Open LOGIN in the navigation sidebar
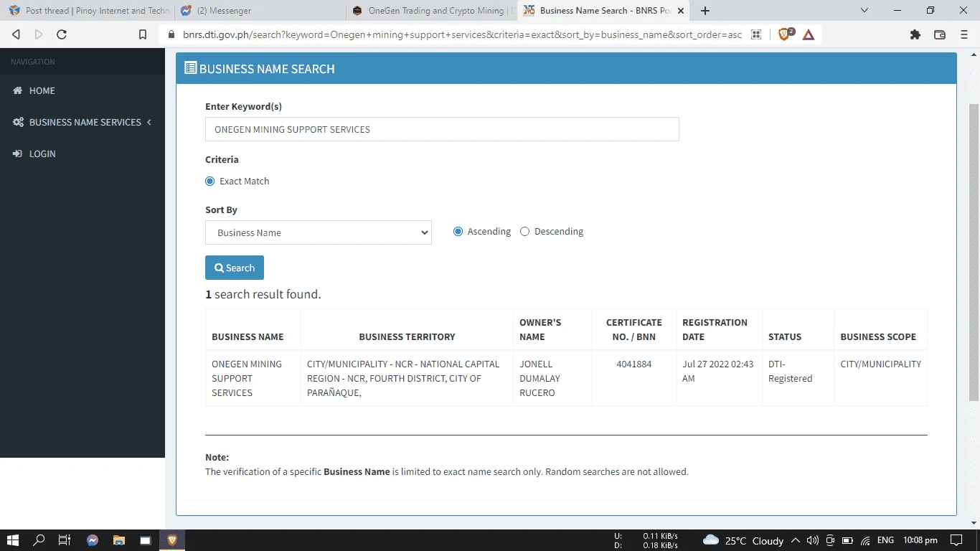 click(83, 154)
